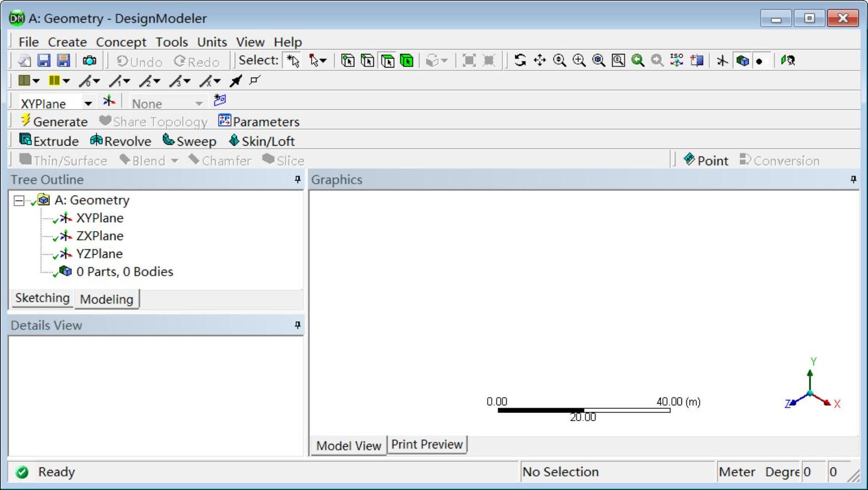This screenshot has width=868, height=490.
Task: Pin the Details View panel
Action: [297, 325]
